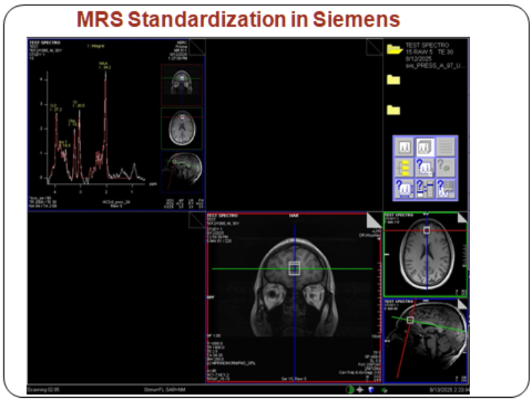This screenshot has height=399, width=532.
Task: Click the bottom-left question mark spectrum icon
Action: (405, 188)
